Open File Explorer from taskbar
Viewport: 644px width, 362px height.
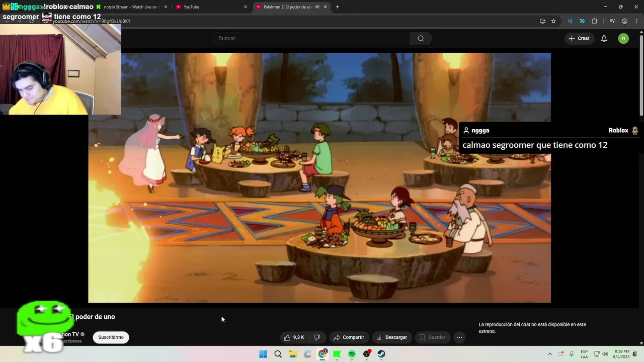[x=292, y=354]
